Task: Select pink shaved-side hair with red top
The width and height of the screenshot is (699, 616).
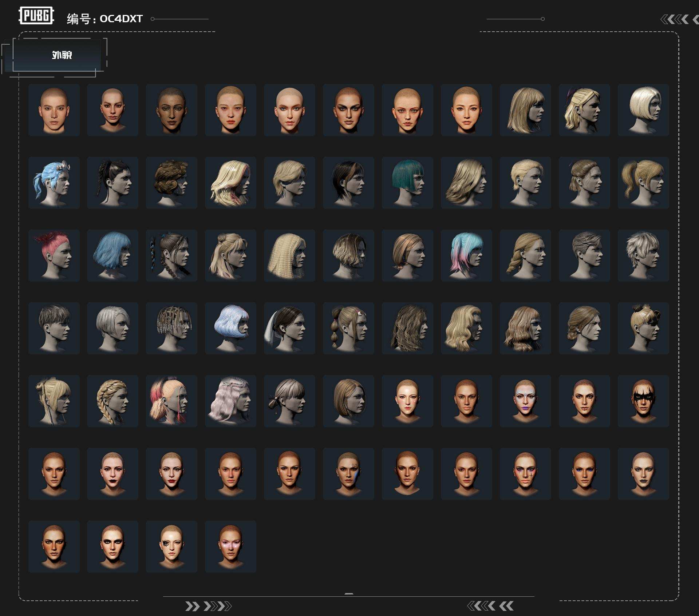Action: 54,255
